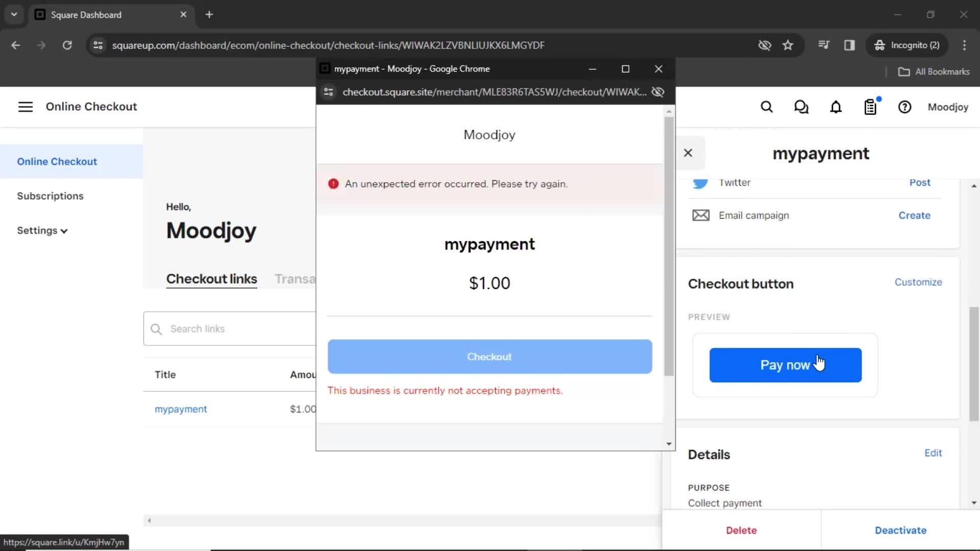Image resolution: width=980 pixels, height=551 pixels.
Task: Click Create next to Email campaign
Action: click(x=914, y=215)
